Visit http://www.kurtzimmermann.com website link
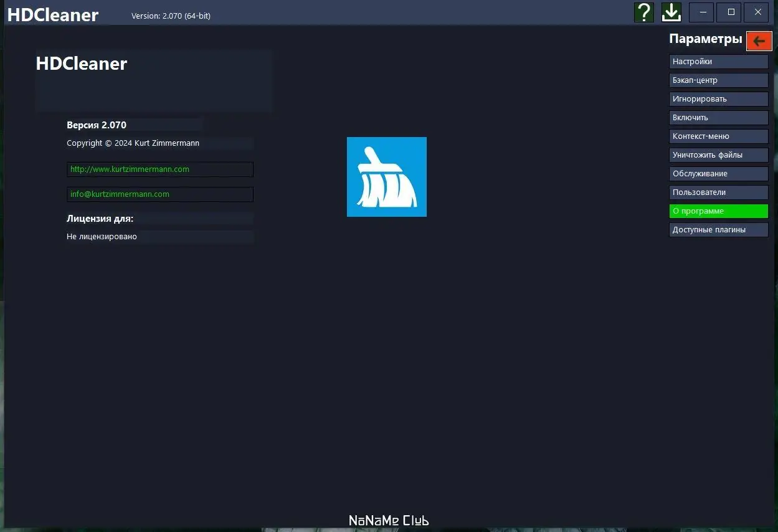 pos(160,169)
